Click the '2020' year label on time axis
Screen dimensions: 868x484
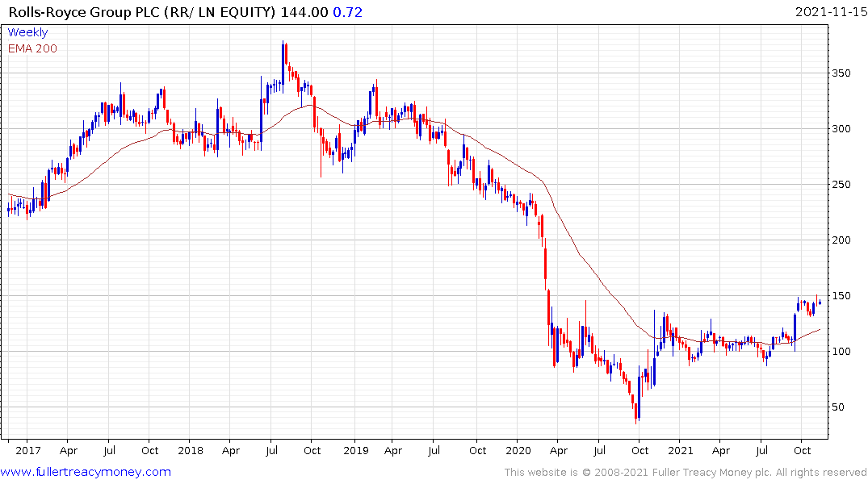pyautogui.click(x=518, y=450)
